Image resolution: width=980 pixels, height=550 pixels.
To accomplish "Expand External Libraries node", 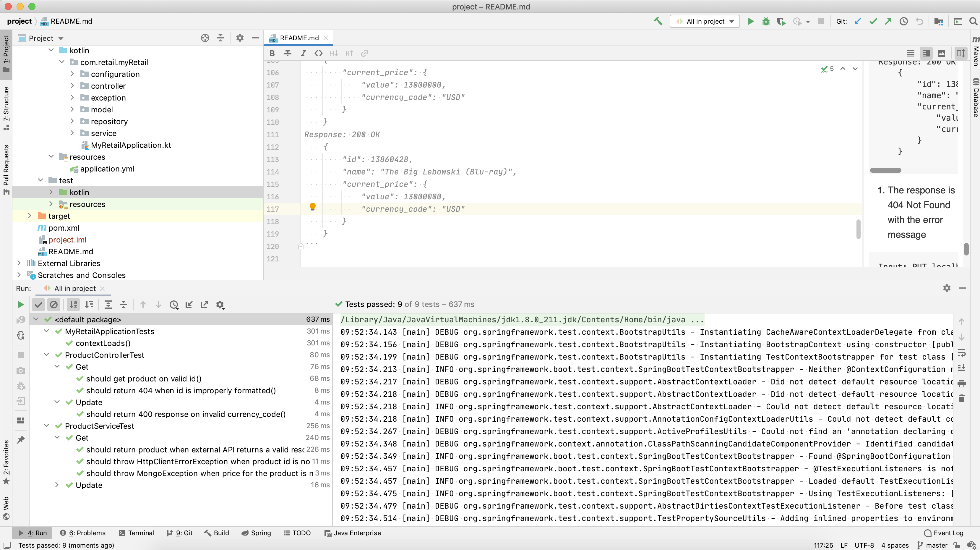I will click(x=19, y=263).
